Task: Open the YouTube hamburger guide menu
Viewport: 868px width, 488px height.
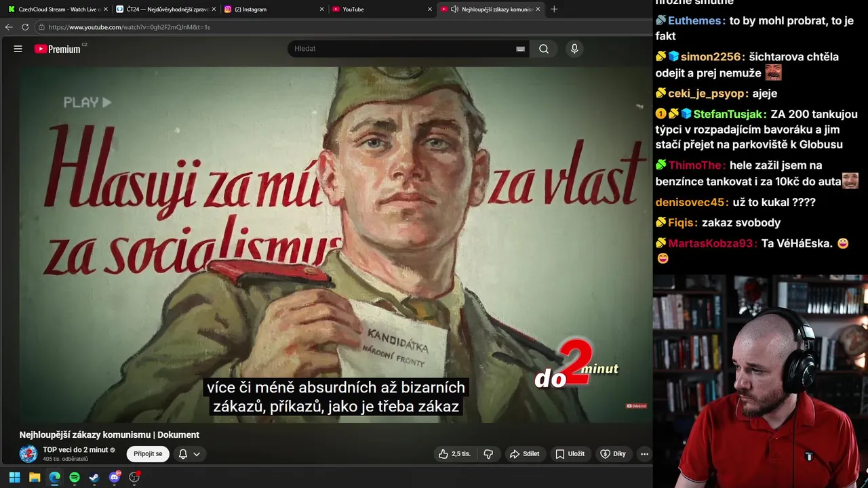Action: (18, 49)
